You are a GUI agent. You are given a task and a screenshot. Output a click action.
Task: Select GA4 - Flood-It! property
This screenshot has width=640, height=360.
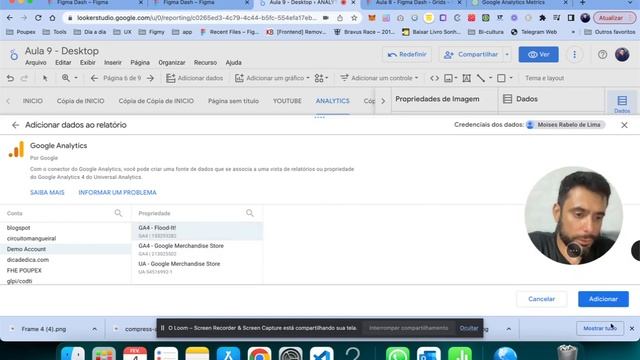pyautogui.click(x=198, y=231)
